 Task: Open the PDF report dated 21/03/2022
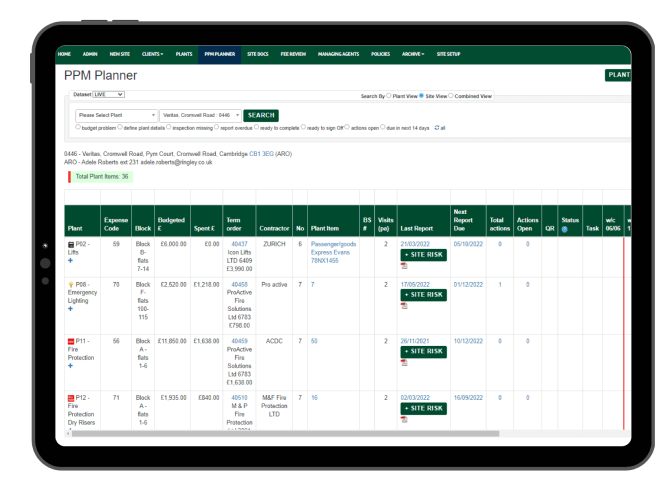(404, 268)
